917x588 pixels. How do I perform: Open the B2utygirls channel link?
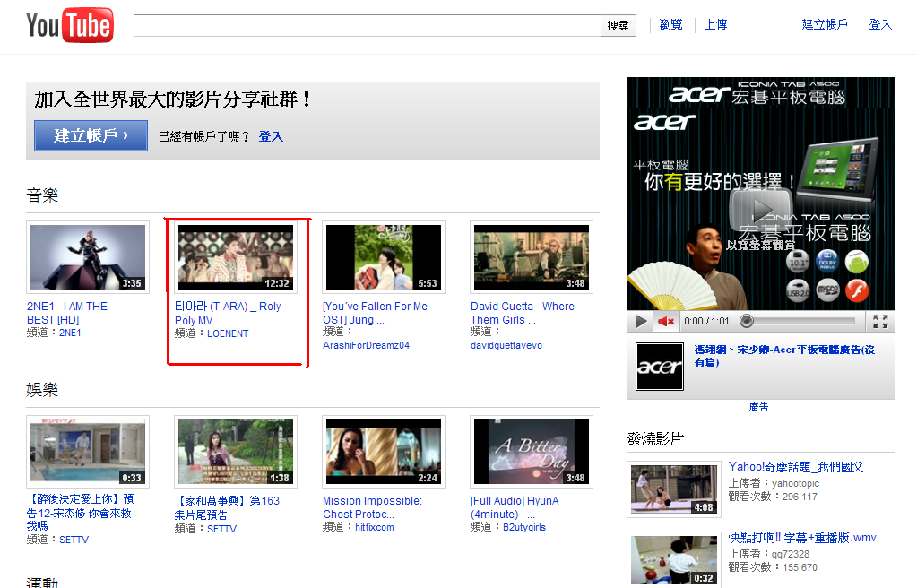524,527
